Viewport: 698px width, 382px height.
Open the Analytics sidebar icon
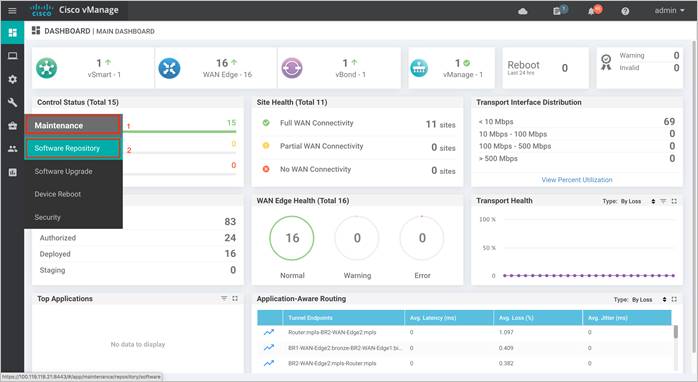pos(12,172)
